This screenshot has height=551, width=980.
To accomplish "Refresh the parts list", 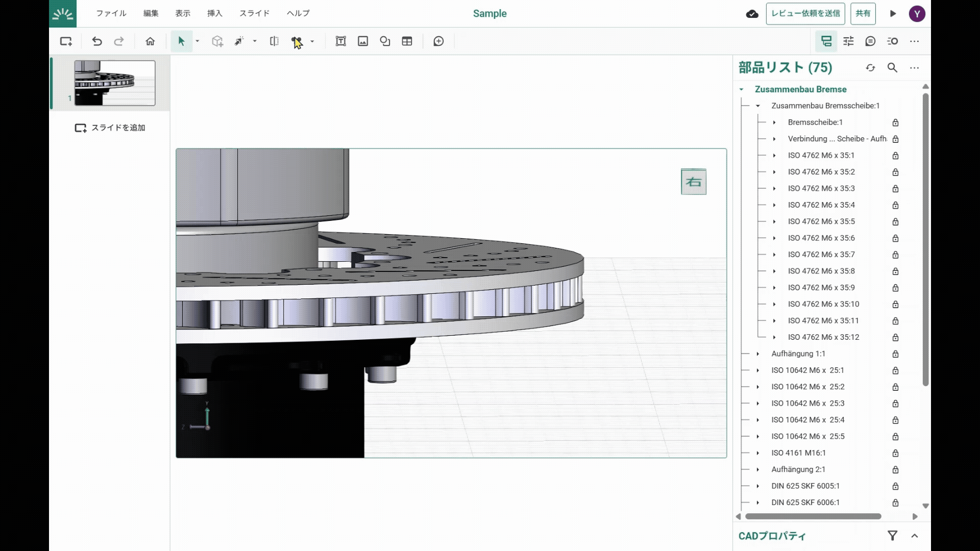I will coord(870,67).
